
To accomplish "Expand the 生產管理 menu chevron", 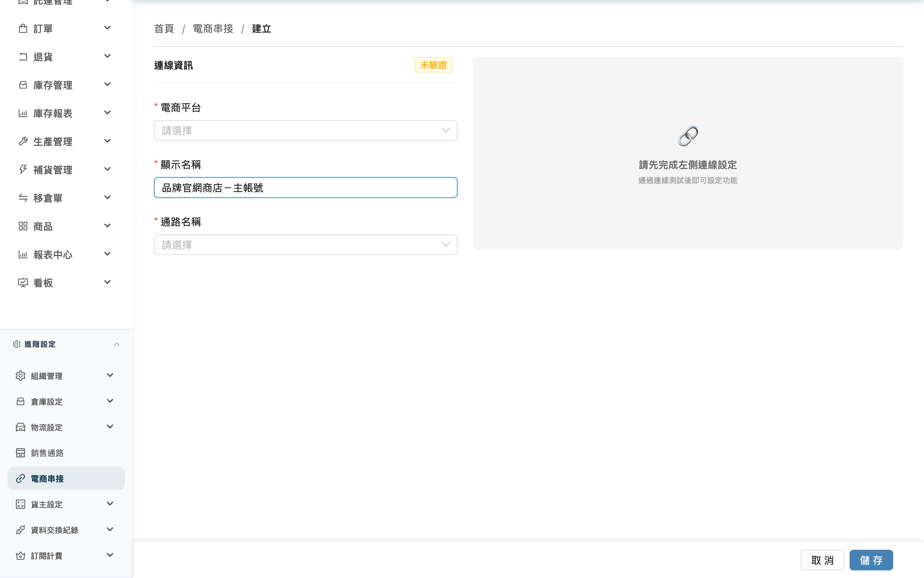I will click(108, 141).
